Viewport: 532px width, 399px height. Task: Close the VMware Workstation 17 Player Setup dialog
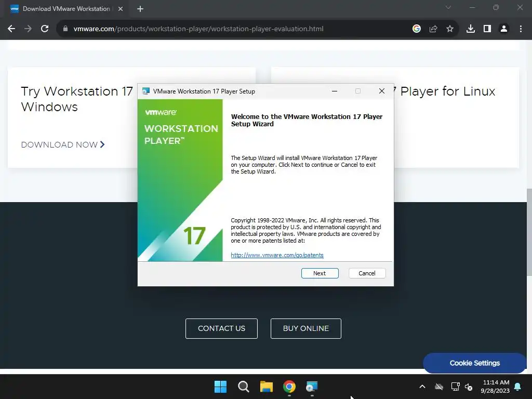(x=382, y=91)
